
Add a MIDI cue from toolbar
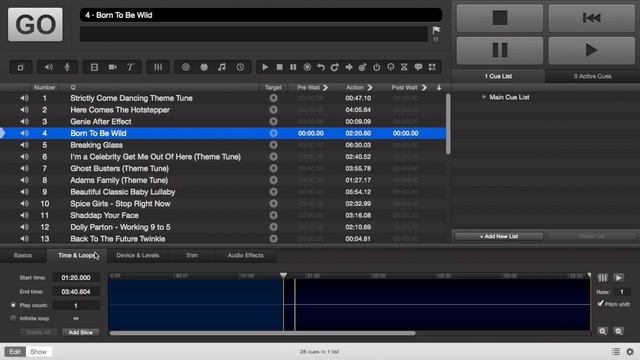click(204, 67)
